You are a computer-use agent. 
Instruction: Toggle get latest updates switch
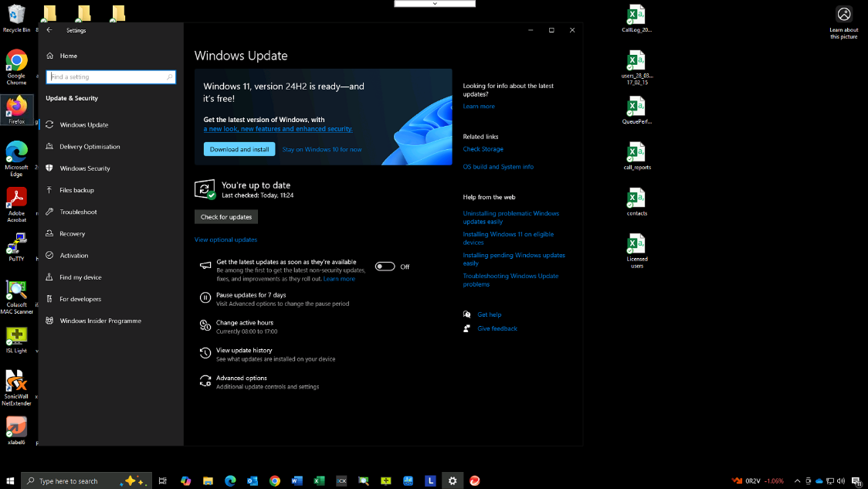385,267
